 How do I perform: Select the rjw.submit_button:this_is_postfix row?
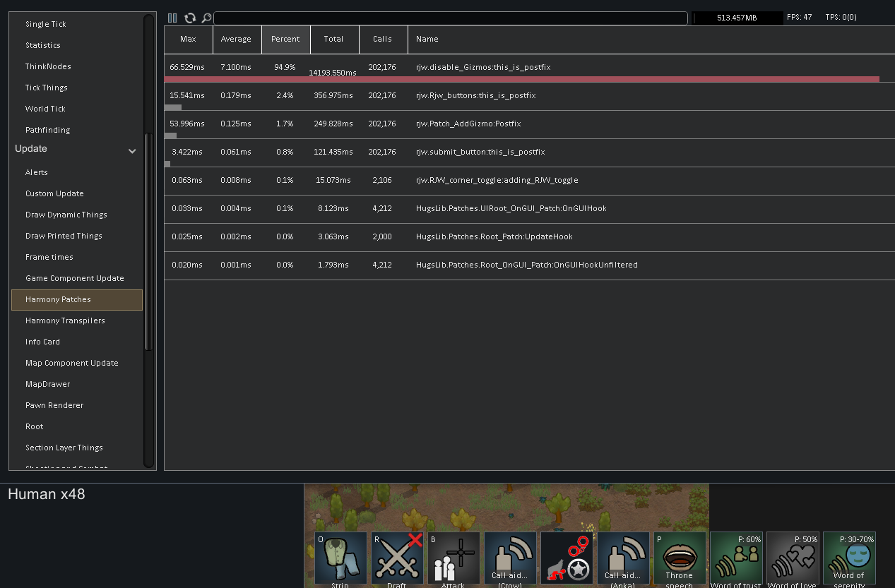[529, 152]
